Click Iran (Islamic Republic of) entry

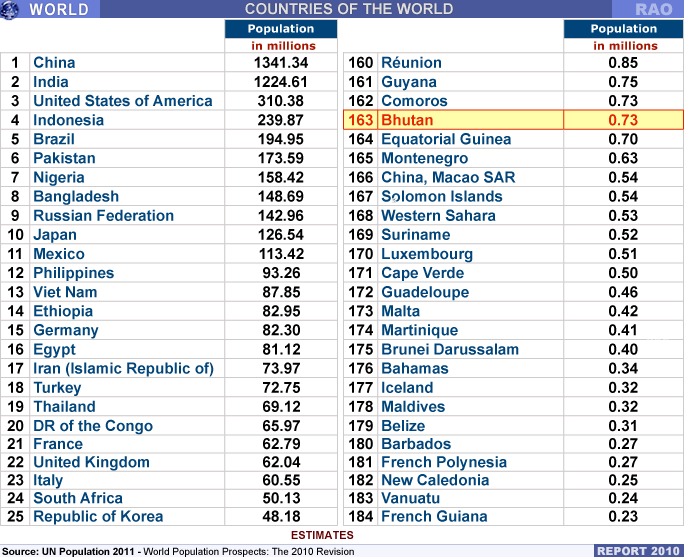(123, 368)
